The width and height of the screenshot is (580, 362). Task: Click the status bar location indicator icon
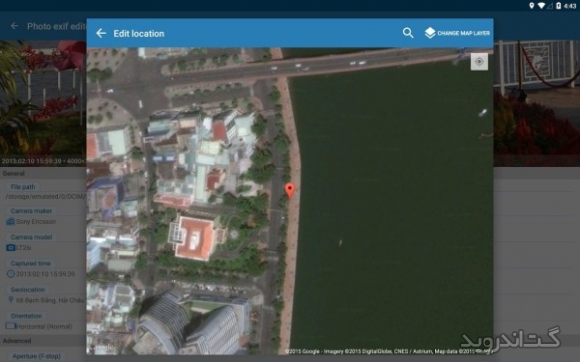(532, 5)
